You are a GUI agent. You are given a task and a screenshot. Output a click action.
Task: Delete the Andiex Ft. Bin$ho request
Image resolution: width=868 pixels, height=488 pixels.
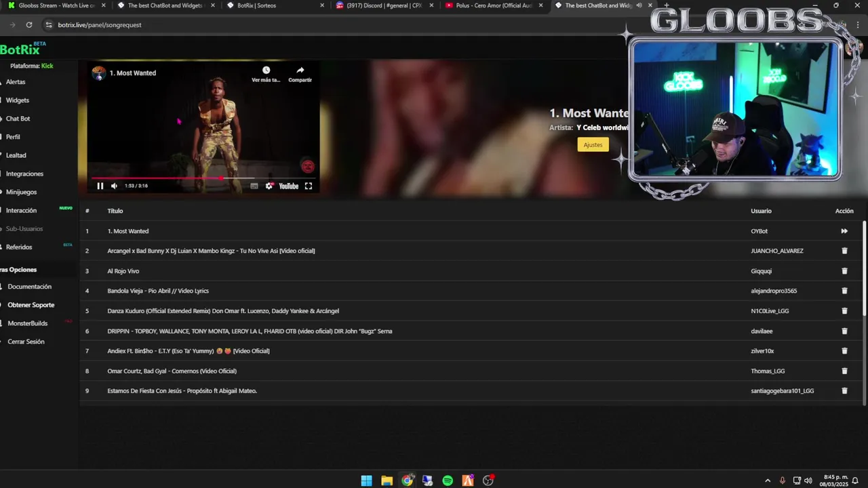click(x=844, y=351)
